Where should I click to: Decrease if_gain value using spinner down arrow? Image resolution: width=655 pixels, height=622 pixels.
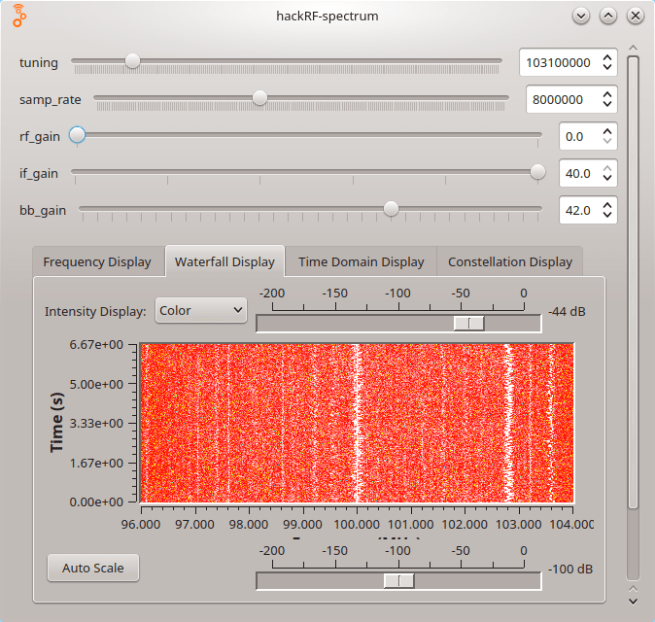[x=606, y=178]
